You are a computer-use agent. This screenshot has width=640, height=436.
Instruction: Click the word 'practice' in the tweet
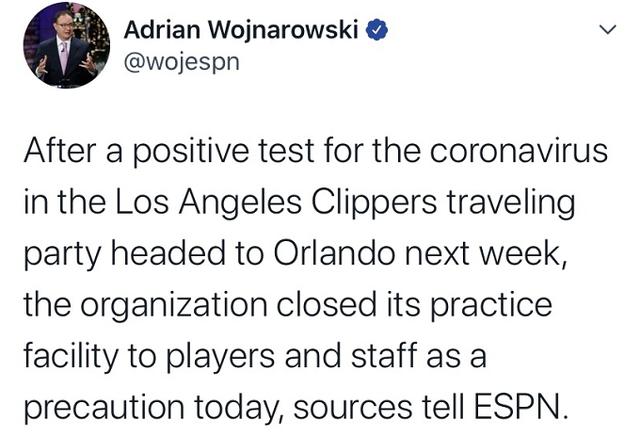(x=491, y=305)
